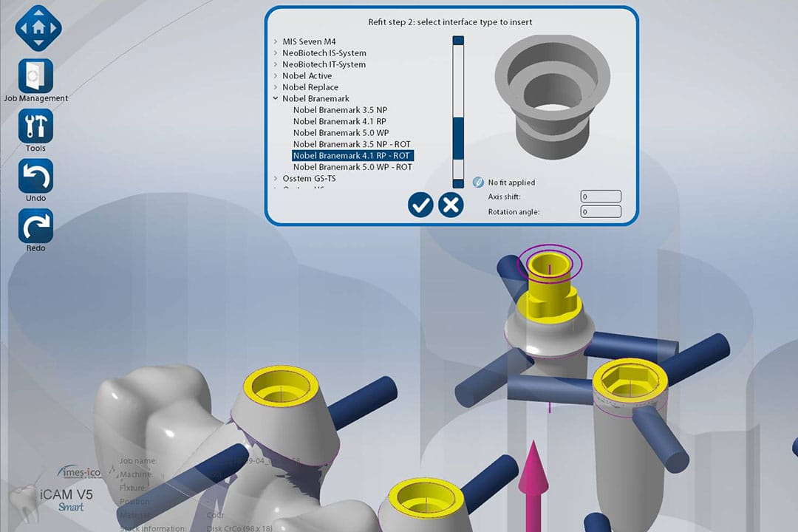Click the scrollbar down arrow in interface list
The width and height of the screenshot is (798, 532).
[458, 184]
